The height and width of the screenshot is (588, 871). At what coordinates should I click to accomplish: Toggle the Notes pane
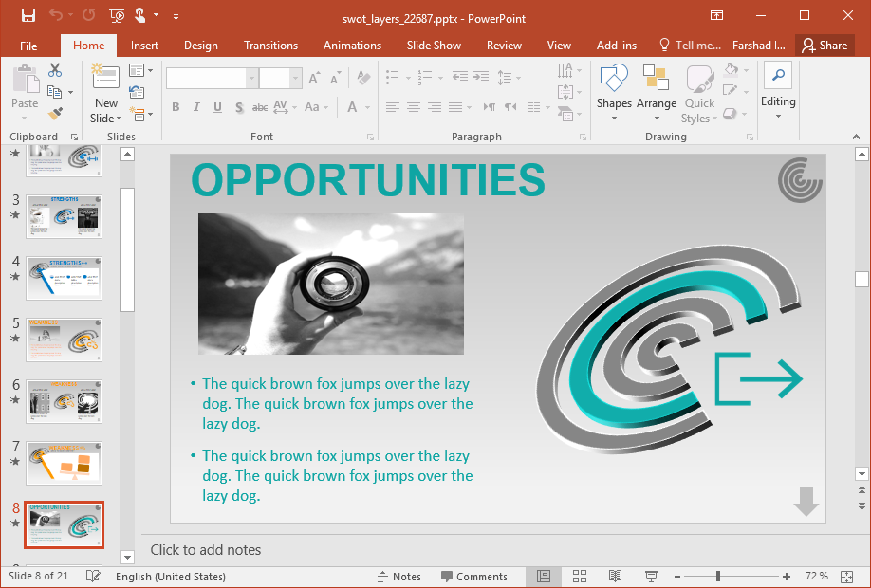pyautogui.click(x=398, y=577)
